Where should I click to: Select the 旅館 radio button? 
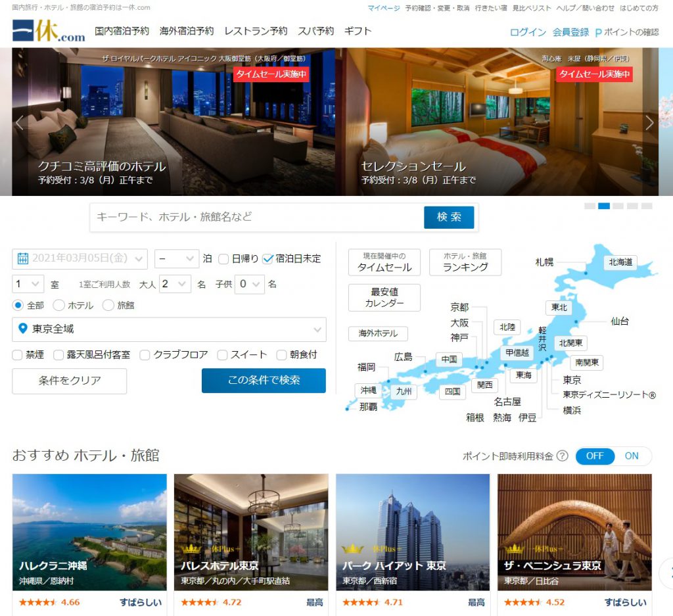pyautogui.click(x=108, y=305)
